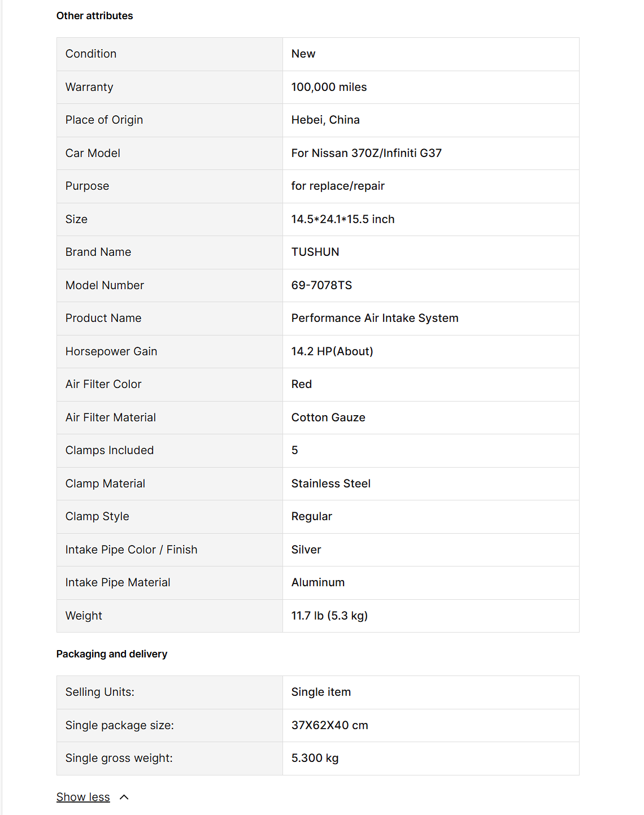The height and width of the screenshot is (815, 644).
Task: Click the package size "37X62X40 cm"
Action: click(329, 725)
